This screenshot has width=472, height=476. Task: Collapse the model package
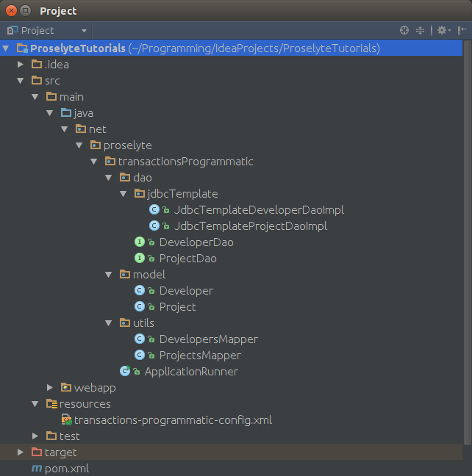pyautogui.click(x=109, y=275)
